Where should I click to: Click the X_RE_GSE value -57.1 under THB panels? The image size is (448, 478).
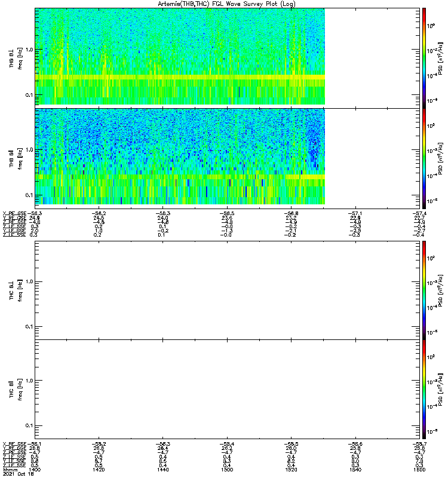click(x=355, y=213)
